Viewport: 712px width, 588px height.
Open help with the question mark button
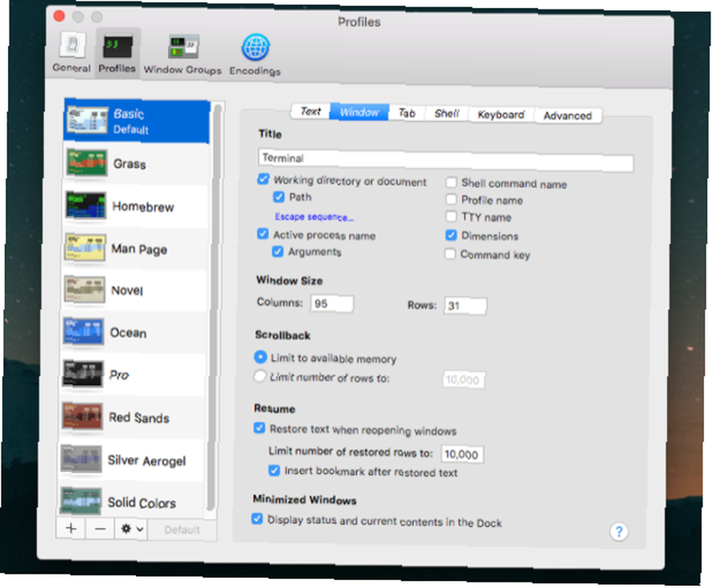tap(619, 531)
